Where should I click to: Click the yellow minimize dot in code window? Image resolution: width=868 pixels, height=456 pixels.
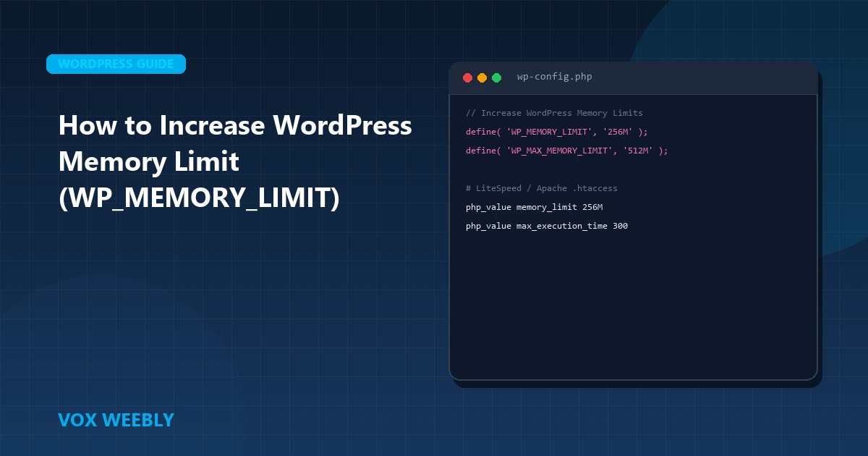pyautogui.click(x=482, y=77)
